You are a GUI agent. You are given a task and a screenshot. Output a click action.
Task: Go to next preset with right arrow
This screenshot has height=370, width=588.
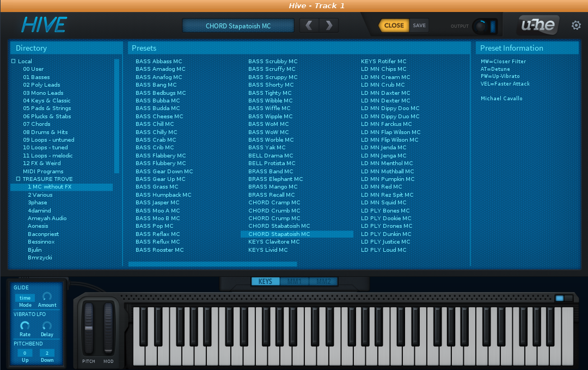tap(329, 26)
